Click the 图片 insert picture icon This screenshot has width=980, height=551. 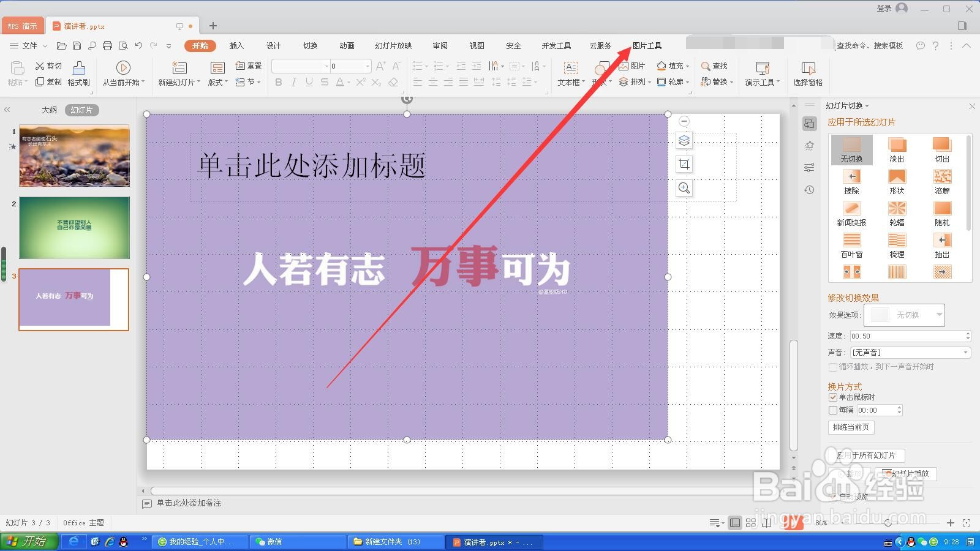coord(632,66)
